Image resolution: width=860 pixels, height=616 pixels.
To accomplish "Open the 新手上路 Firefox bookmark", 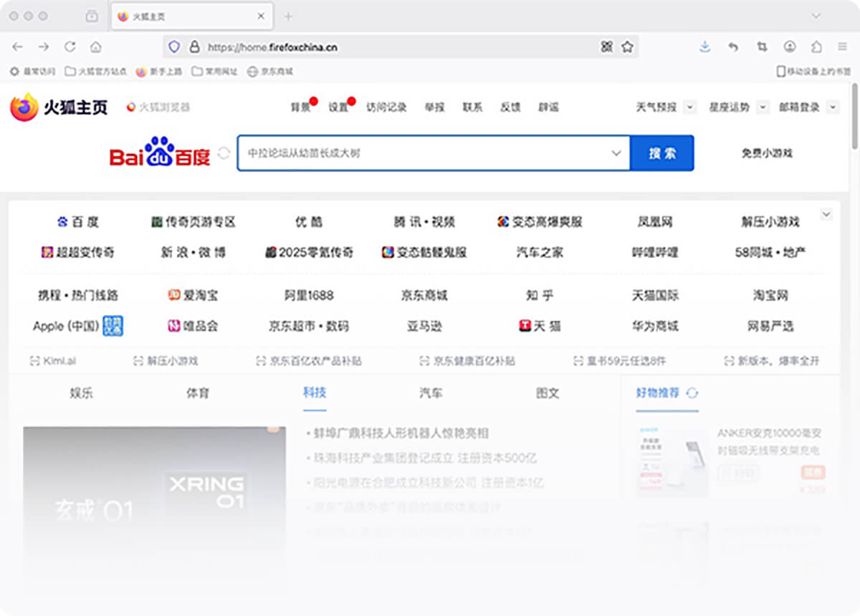I will [x=159, y=72].
